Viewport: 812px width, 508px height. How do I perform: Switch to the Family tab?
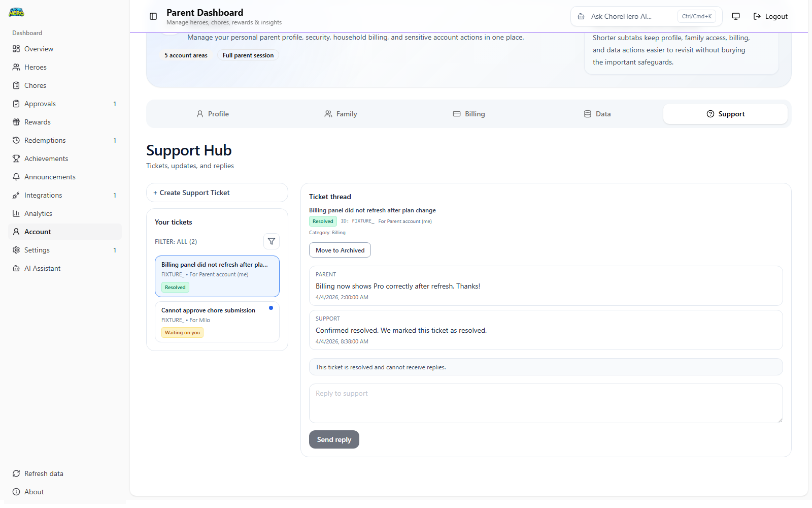[x=341, y=114]
